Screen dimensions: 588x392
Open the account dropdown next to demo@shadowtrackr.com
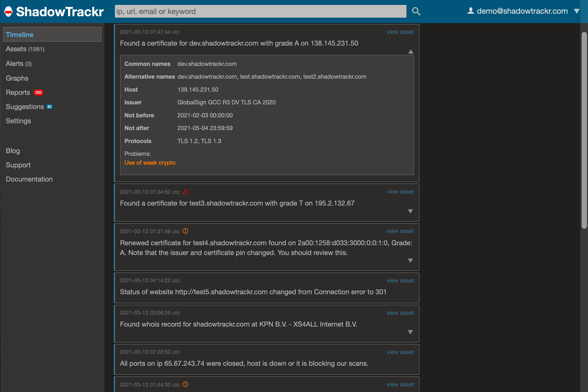pos(576,11)
